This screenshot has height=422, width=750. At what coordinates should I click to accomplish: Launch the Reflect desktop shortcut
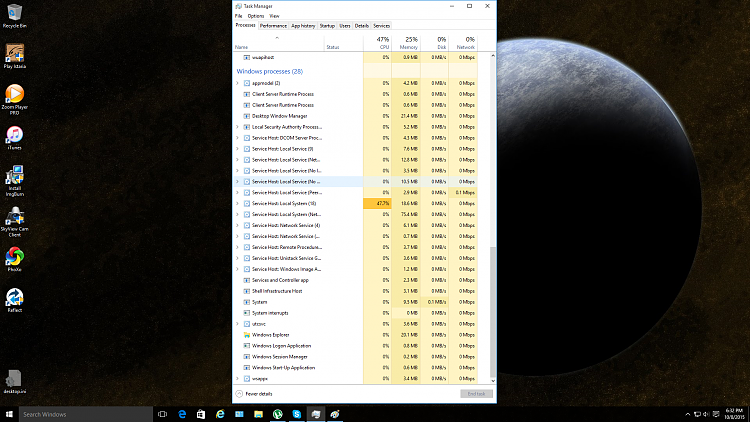14,300
